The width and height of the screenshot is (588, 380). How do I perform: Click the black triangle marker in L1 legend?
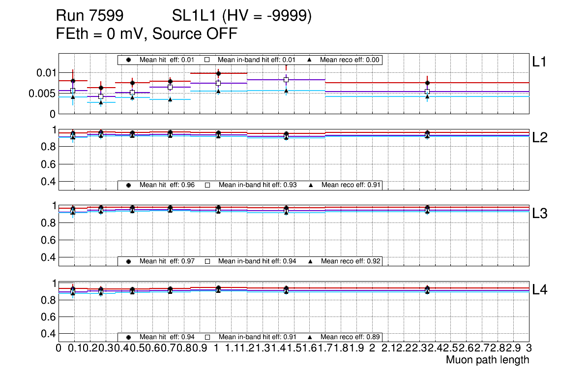[x=310, y=60]
